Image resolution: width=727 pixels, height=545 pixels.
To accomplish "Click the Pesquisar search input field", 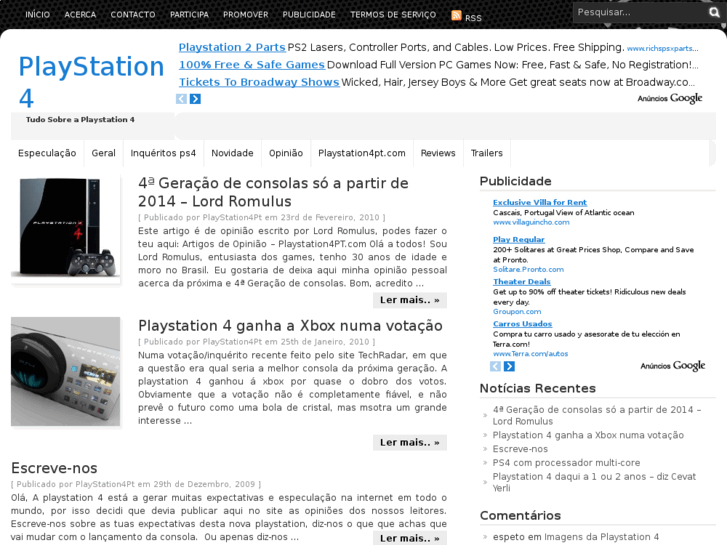I will pos(640,13).
